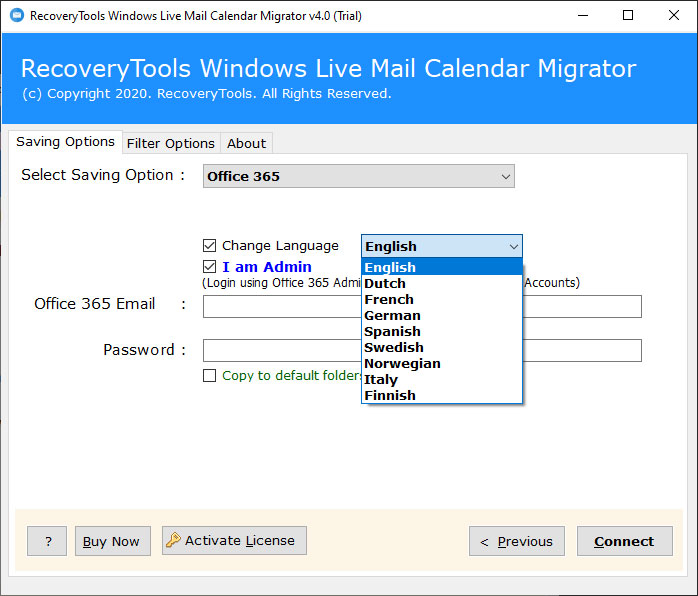Go to the About tab
698x596 pixels.
click(246, 143)
